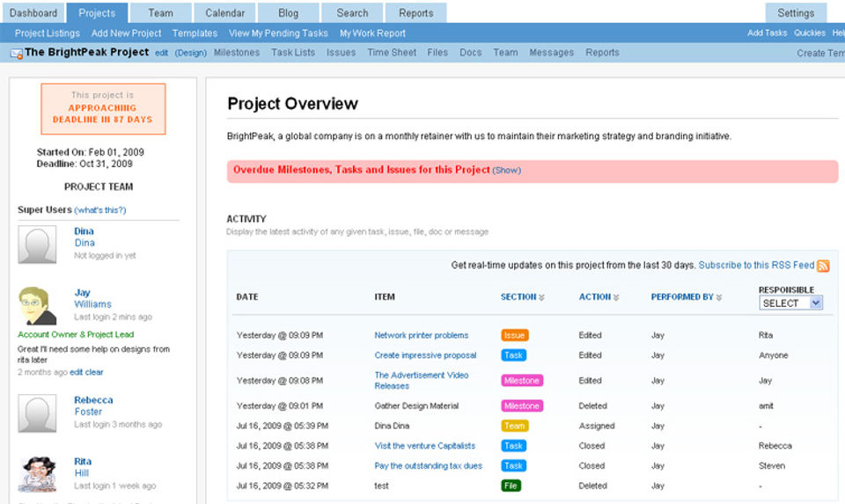Open the project Files section
This screenshot has height=504, width=845.
(x=437, y=53)
